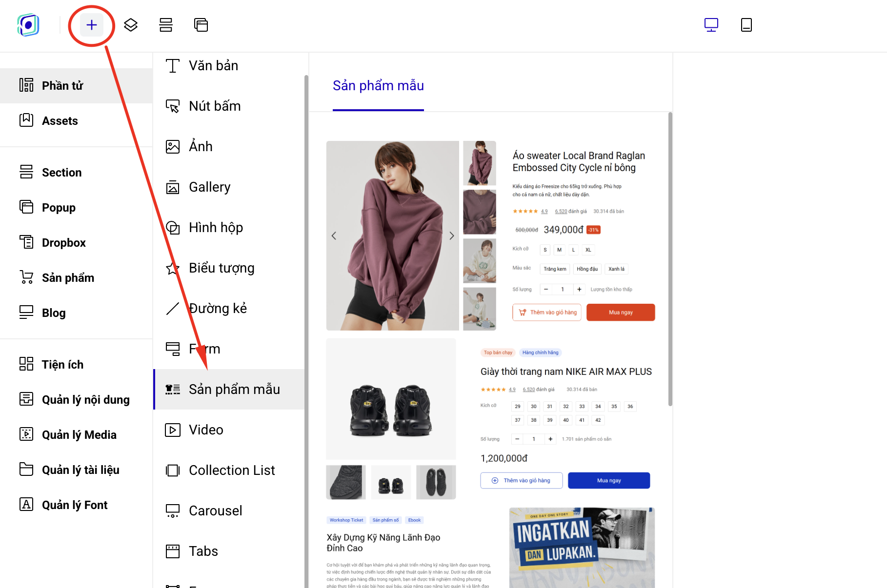Select shoe size 40

click(x=565, y=420)
